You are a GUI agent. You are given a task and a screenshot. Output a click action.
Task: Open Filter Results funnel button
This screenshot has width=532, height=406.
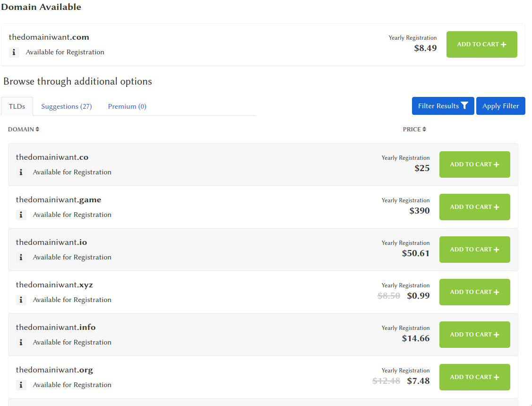(443, 106)
